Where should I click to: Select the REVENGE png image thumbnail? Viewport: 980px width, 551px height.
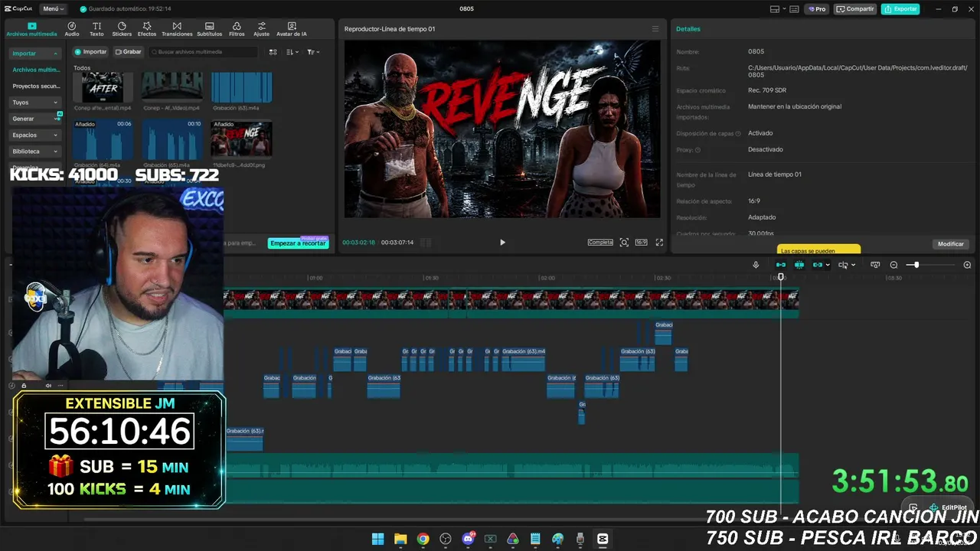pyautogui.click(x=241, y=139)
